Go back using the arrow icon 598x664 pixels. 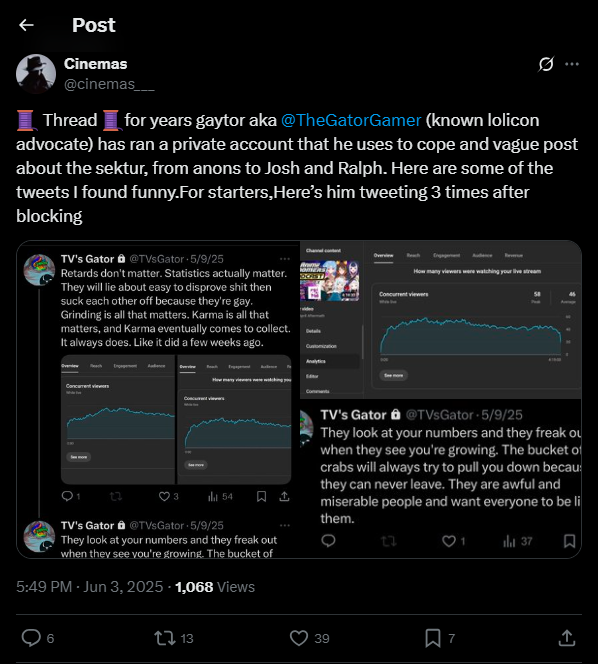26,25
